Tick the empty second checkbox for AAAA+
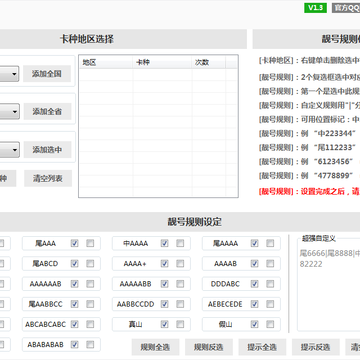This screenshot has height=360, width=360. tap(180, 264)
